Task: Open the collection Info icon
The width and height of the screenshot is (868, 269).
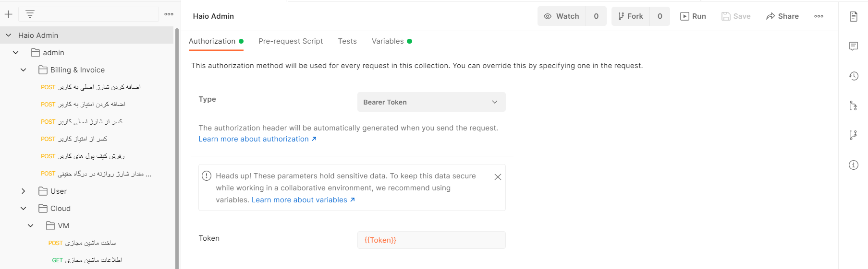Action: (x=853, y=165)
